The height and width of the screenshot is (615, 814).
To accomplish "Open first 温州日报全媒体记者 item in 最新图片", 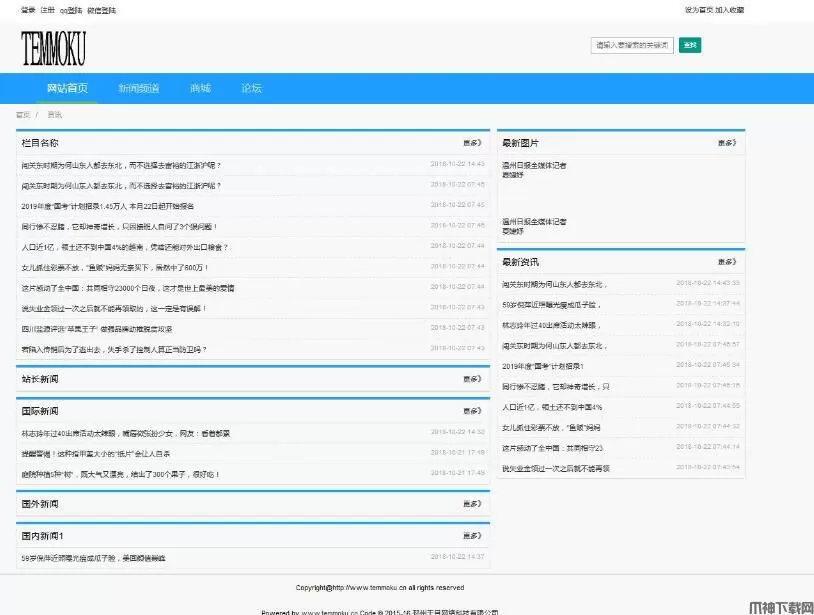I will point(534,165).
